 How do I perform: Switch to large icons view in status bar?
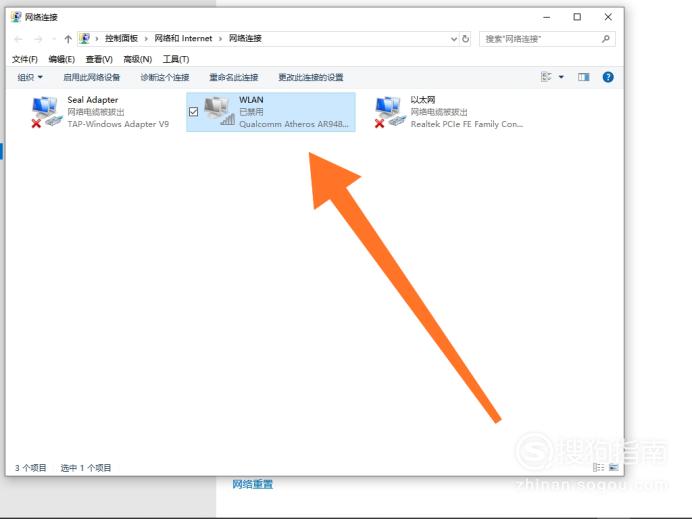pyautogui.click(x=613, y=467)
